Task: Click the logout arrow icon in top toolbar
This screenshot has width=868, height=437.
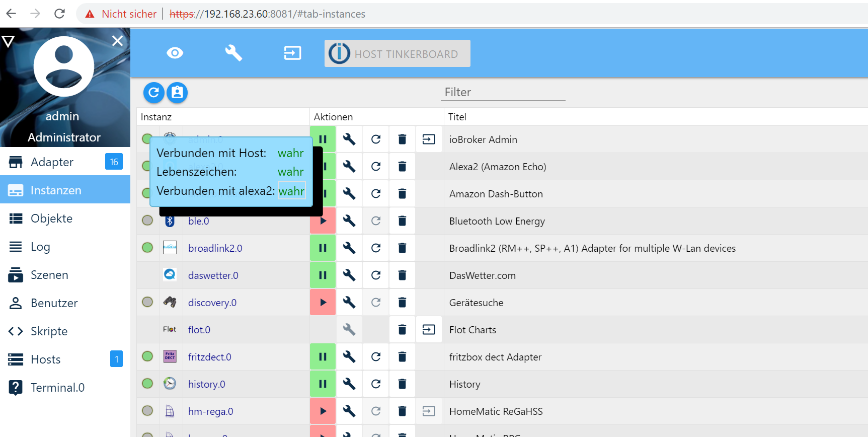Action: coord(292,53)
